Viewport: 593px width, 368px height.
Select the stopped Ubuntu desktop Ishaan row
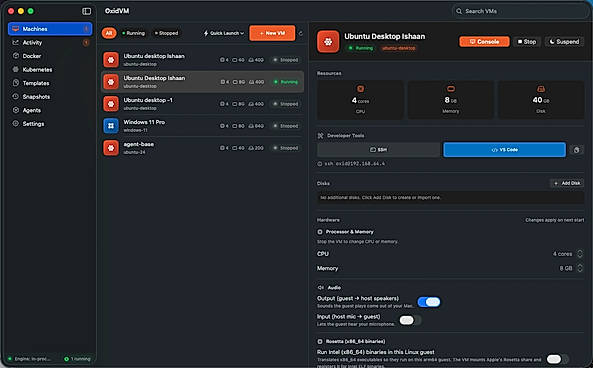[x=203, y=60]
